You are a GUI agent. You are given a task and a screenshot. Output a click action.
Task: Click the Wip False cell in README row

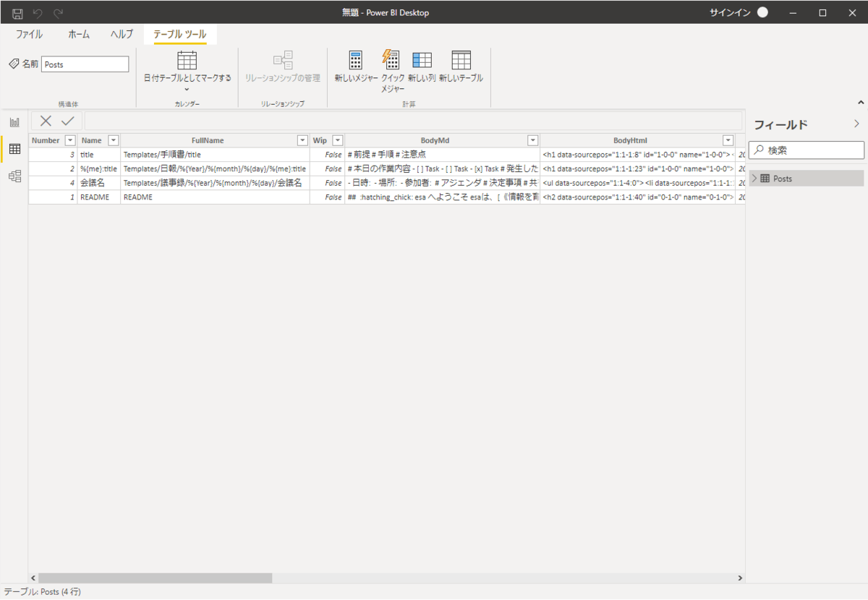click(327, 197)
